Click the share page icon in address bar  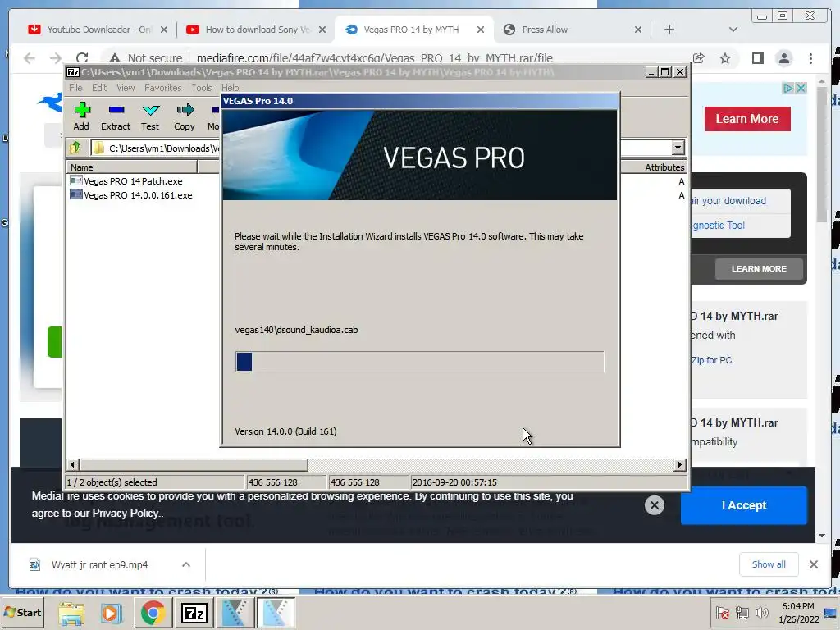699,58
